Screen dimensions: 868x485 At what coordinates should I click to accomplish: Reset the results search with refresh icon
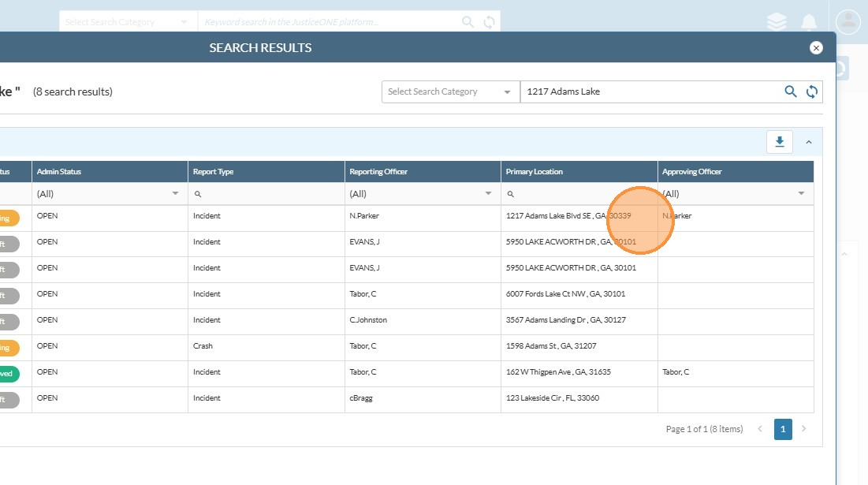point(811,91)
